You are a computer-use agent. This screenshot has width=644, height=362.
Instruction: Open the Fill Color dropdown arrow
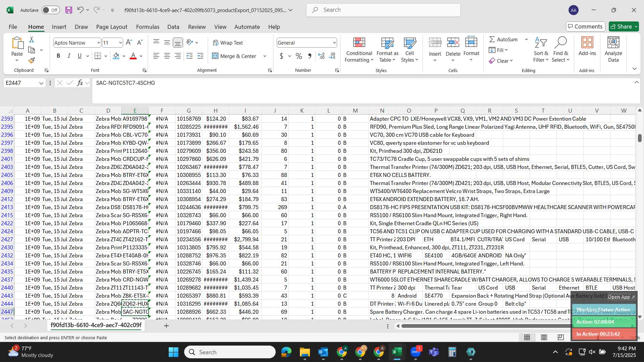[x=124, y=56]
